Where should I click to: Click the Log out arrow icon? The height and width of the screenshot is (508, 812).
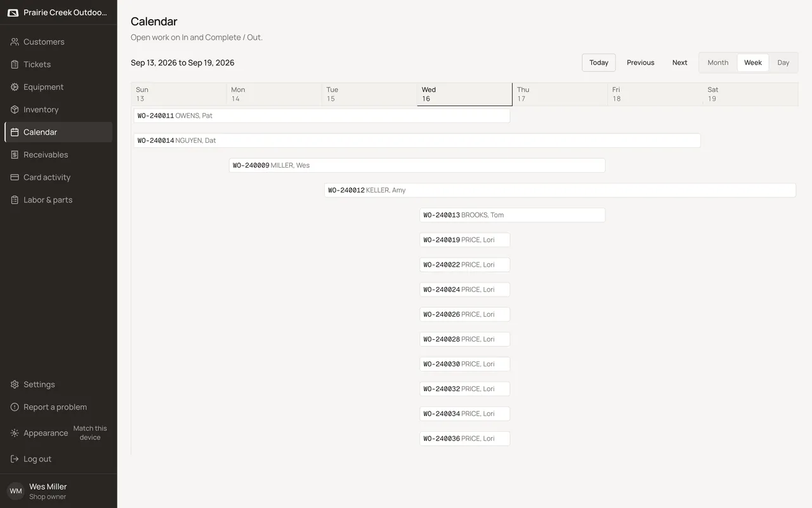15,459
